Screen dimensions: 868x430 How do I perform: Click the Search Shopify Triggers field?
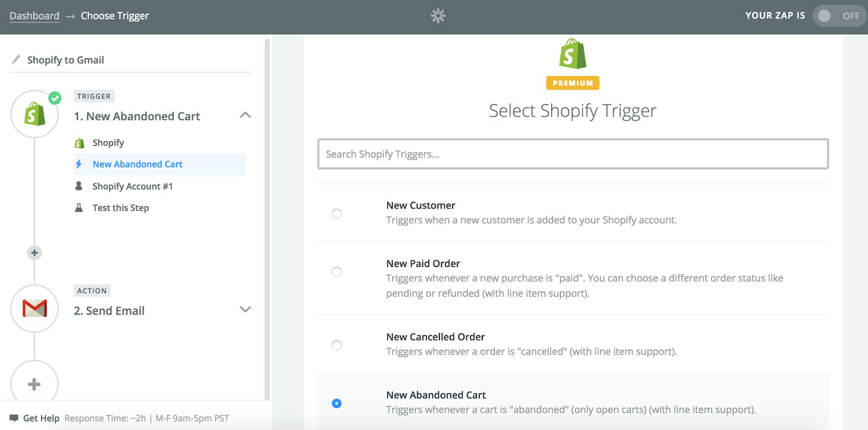[572, 154]
